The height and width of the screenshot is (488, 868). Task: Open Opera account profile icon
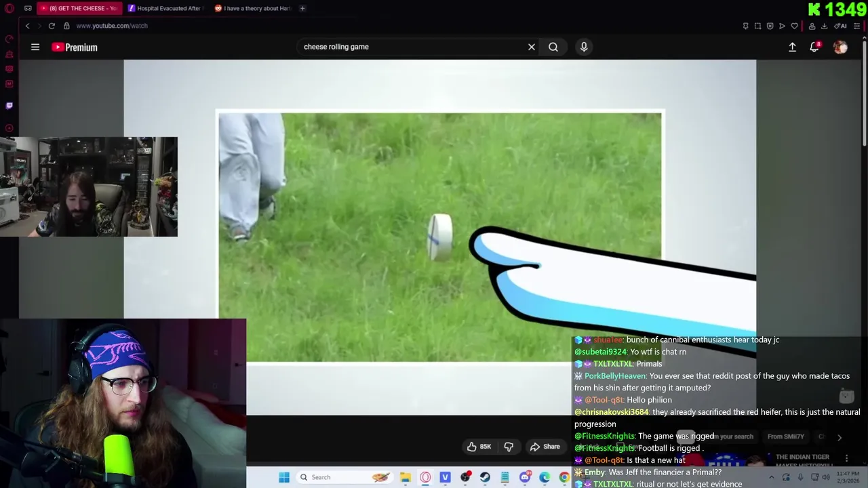812,26
